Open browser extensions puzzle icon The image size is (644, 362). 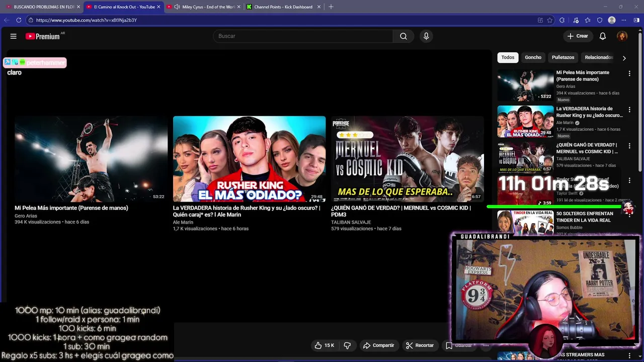[x=562, y=20]
